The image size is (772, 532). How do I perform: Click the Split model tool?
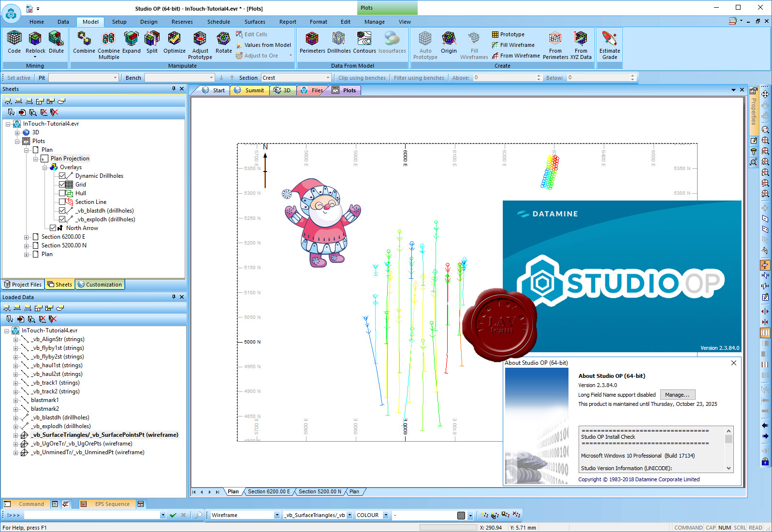click(152, 42)
